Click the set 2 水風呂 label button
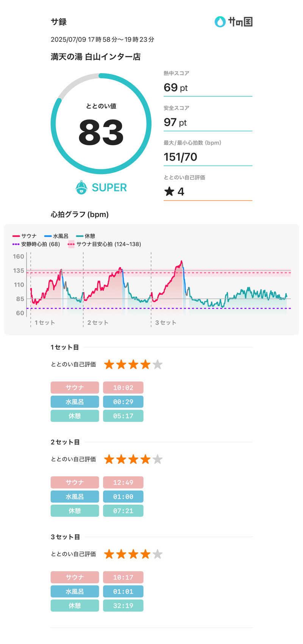 click(x=75, y=496)
